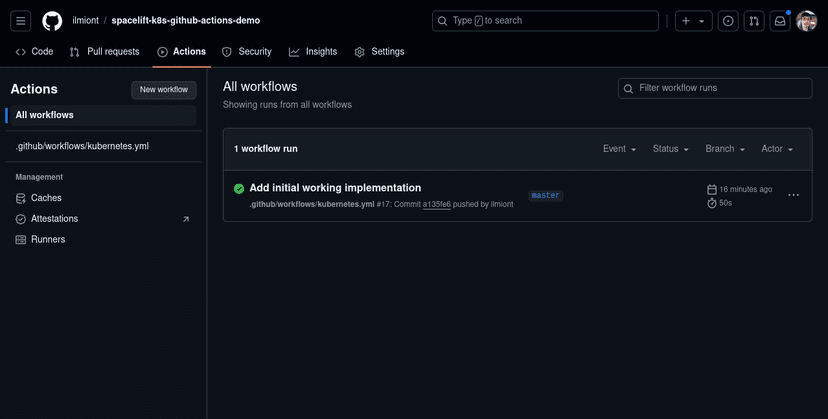The height and width of the screenshot is (419, 828).
Task: Click the plus create-new icon
Action: tap(686, 21)
